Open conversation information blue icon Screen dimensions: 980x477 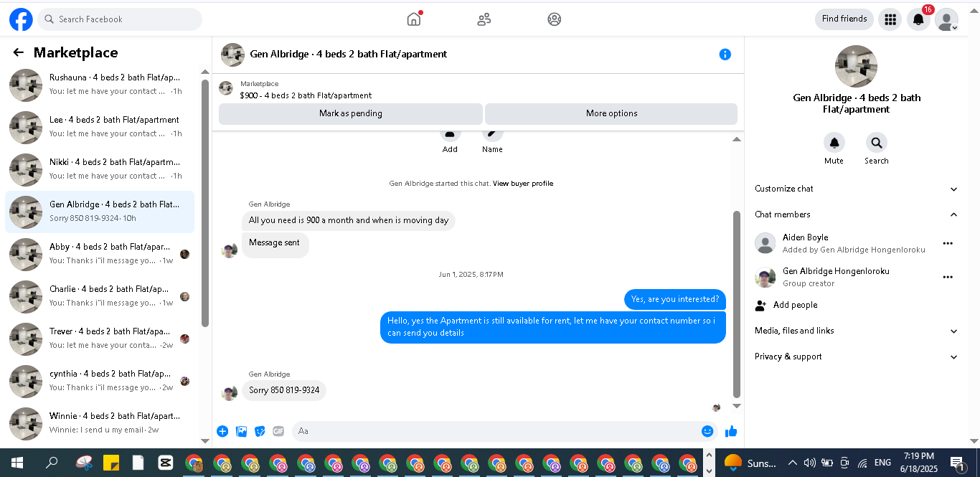click(x=725, y=55)
